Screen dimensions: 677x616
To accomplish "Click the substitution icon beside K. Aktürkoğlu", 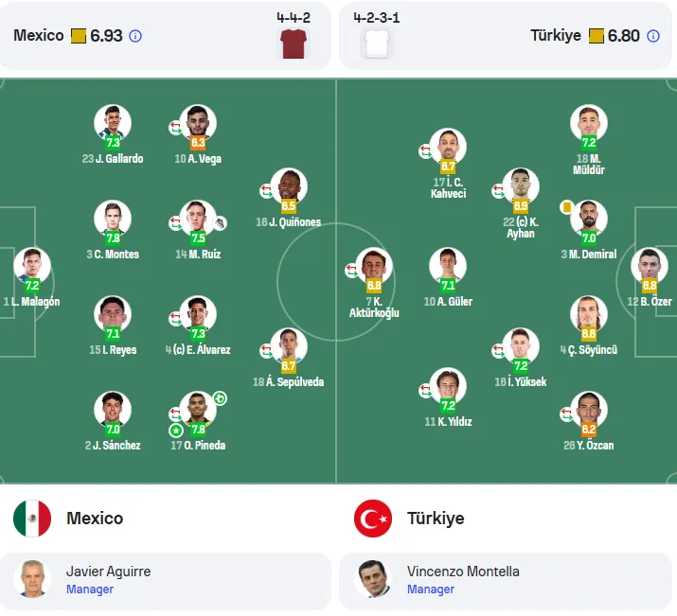I will click(351, 271).
